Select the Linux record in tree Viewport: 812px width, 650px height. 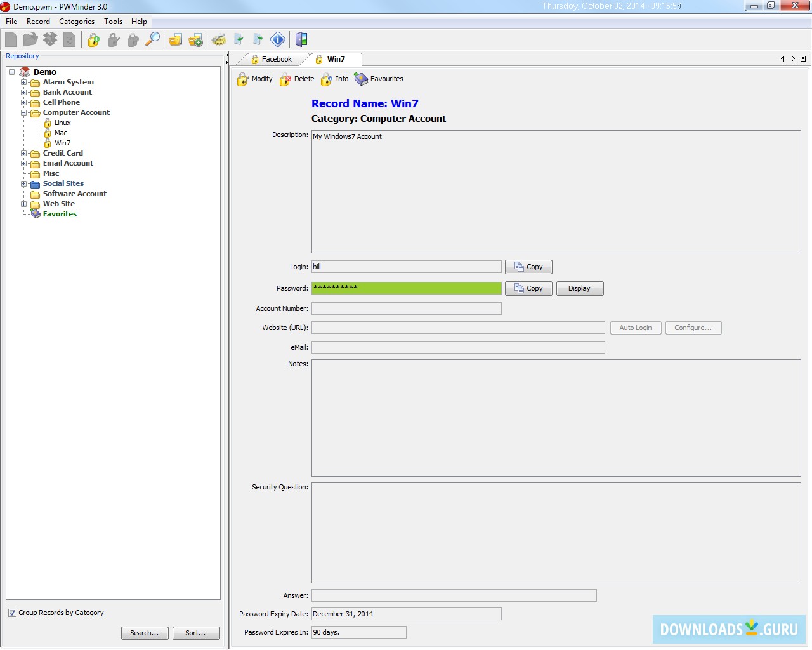click(x=62, y=123)
